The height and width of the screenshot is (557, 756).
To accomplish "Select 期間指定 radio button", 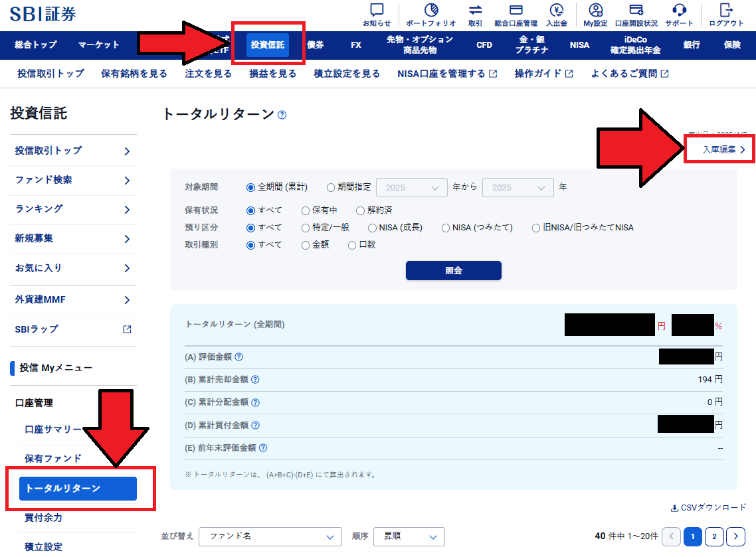I will click(x=331, y=187).
